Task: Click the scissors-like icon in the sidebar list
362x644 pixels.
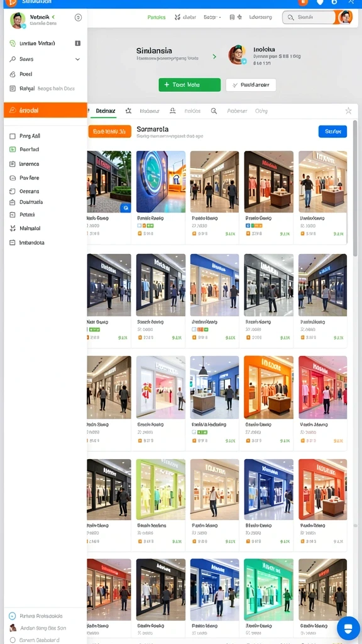Action: pyautogui.click(x=13, y=228)
